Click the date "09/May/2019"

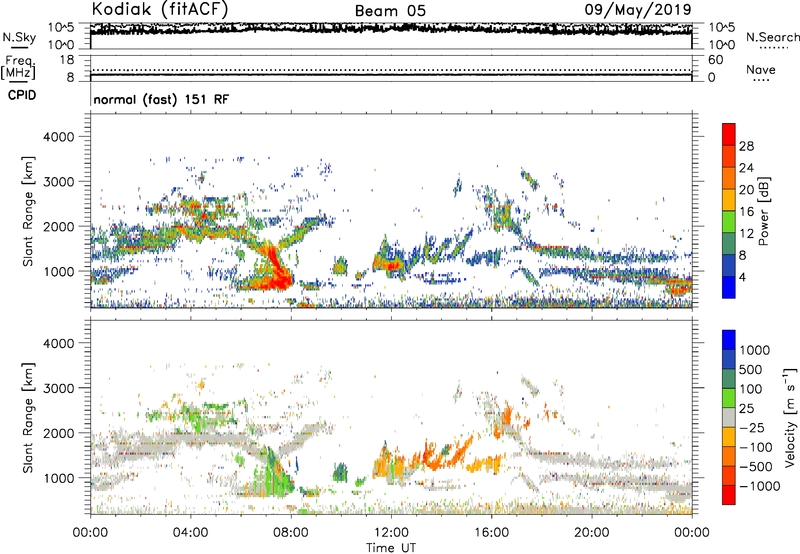point(638,9)
